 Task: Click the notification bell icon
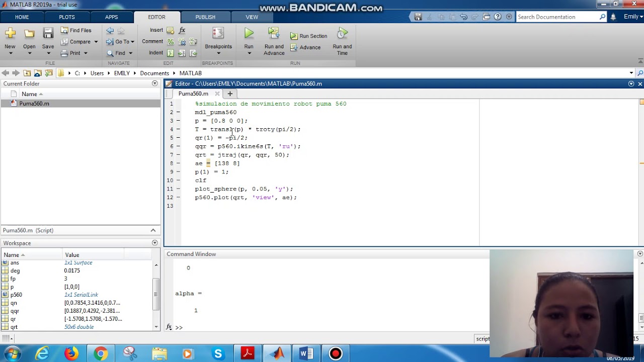click(613, 17)
